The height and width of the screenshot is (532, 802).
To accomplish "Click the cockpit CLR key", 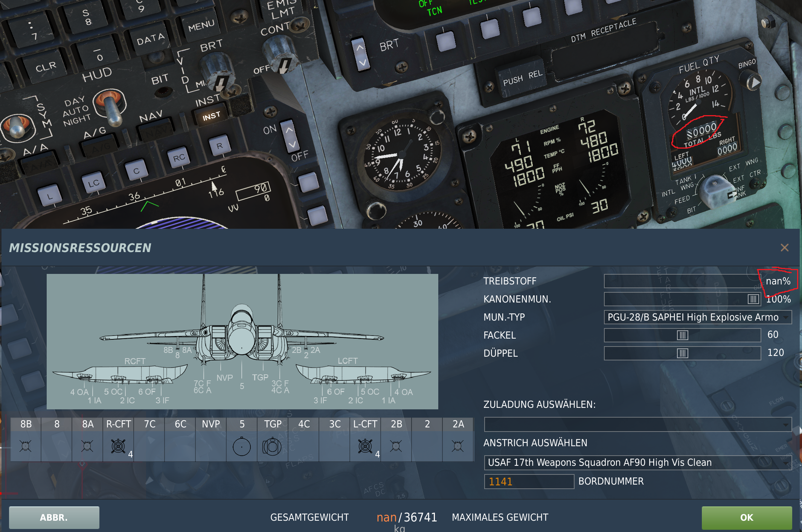I will (x=46, y=68).
